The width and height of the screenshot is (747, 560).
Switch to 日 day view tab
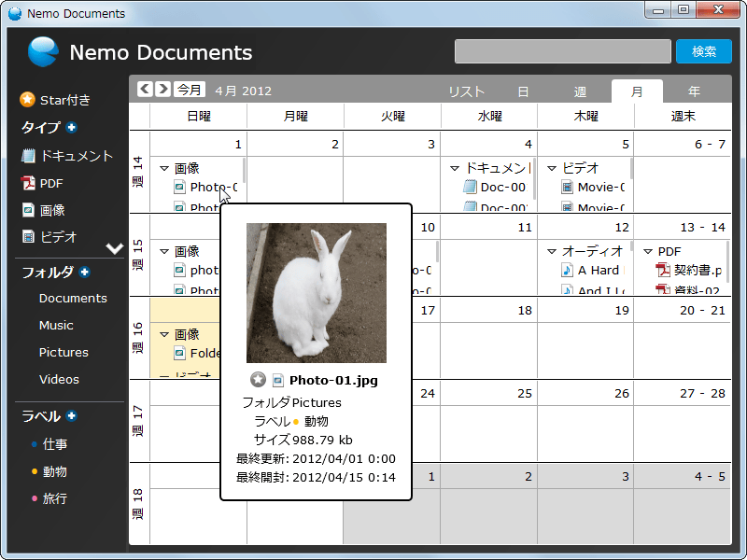pyautogui.click(x=523, y=91)
